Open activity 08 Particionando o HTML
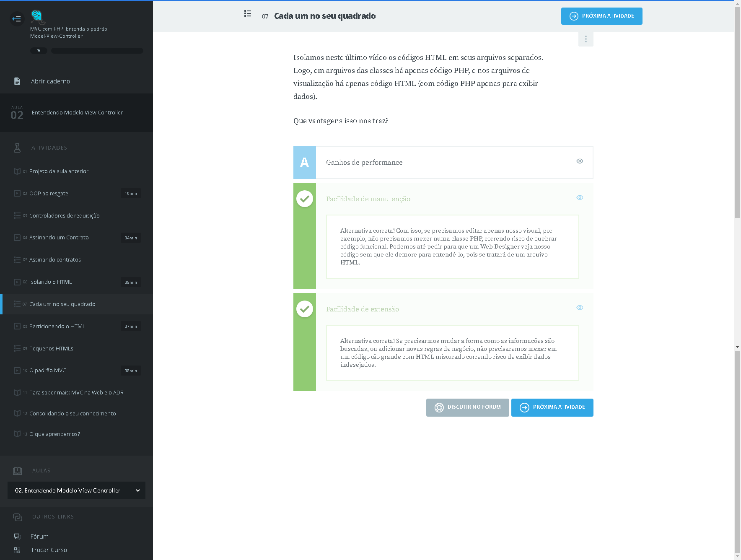 click(x=57, y=327)
